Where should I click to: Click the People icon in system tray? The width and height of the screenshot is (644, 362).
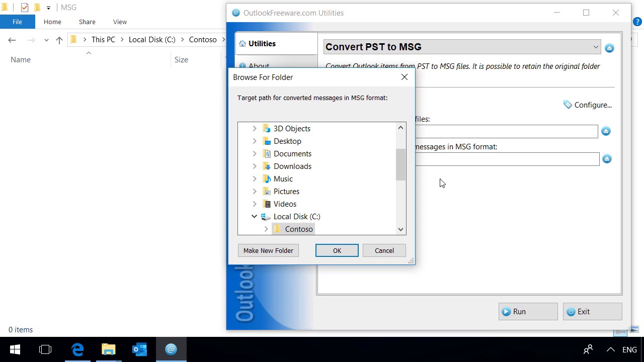coord(588,349)
